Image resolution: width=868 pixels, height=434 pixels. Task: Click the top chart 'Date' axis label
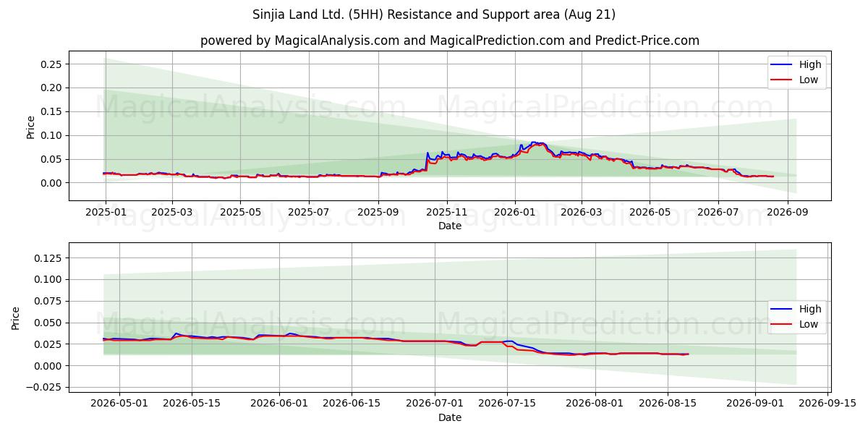click(x=450, y=226)
